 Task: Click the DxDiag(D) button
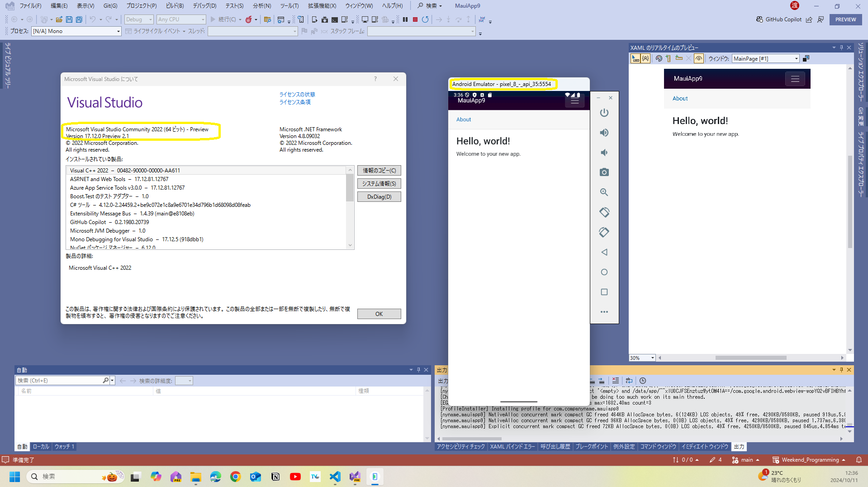[379, 197]
